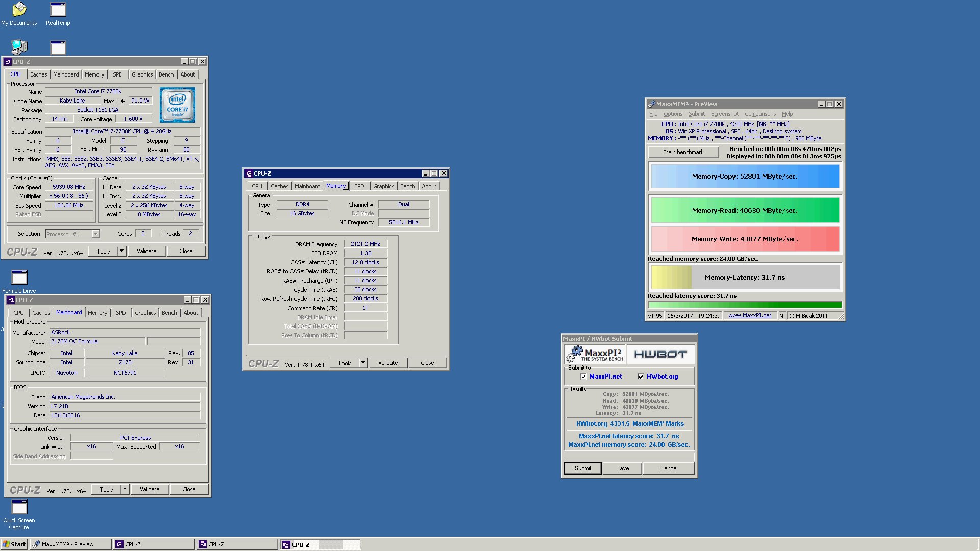Open Quick Screen Capture desktop shortcut

(x=19, y=515)
